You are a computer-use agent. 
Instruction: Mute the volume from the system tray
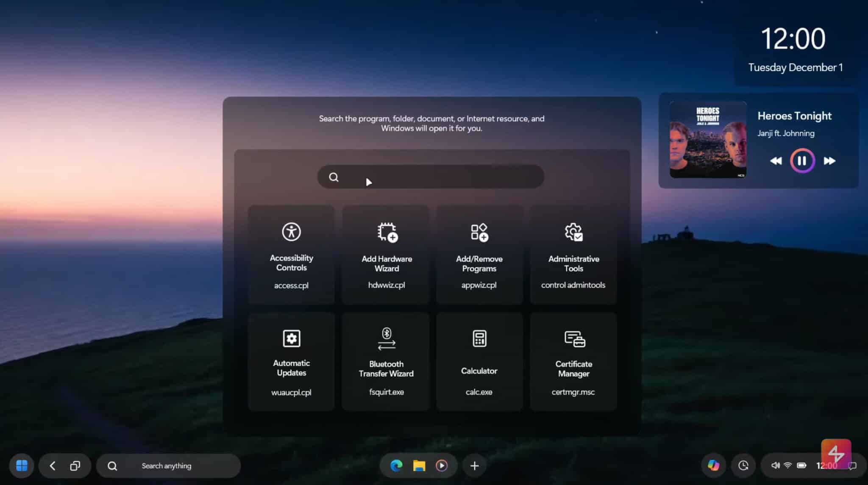click(x=776, y=465)
